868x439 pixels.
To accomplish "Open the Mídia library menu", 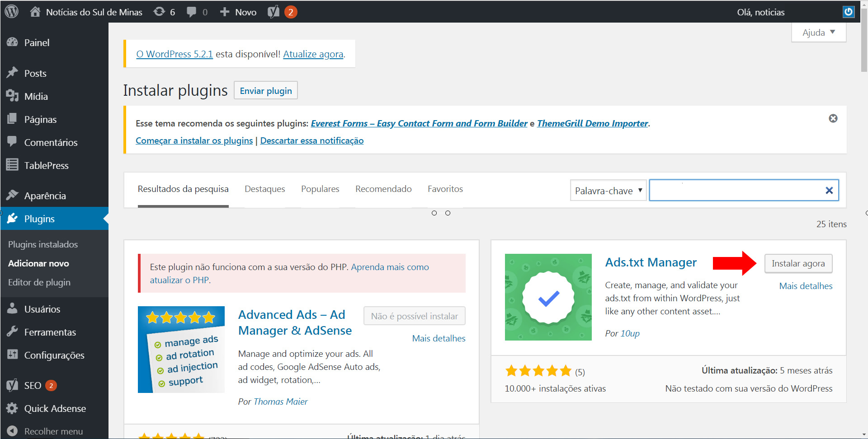I will 54,96.
